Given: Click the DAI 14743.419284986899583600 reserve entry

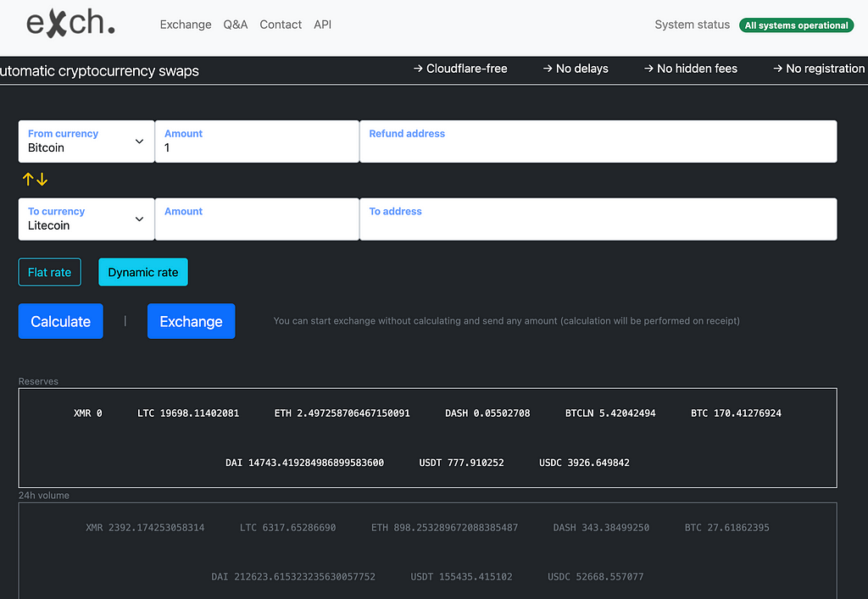Looking at the screenshot, I should coord(304,463).
